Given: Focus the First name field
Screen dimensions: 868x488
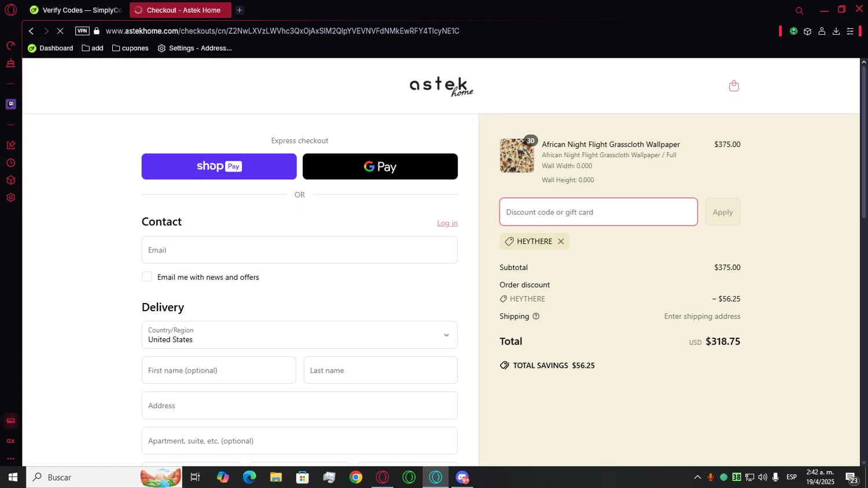Looking at the screenshot, I should tap(219, 370).
